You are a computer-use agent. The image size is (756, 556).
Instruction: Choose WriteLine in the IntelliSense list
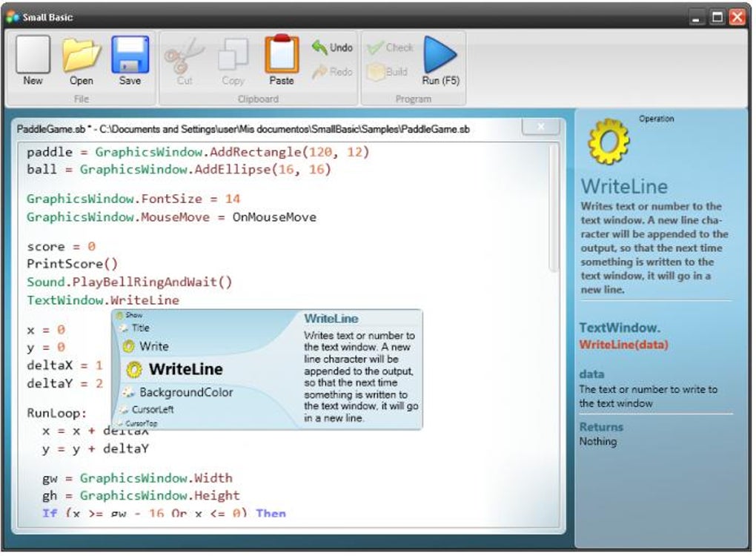(174, 369)
